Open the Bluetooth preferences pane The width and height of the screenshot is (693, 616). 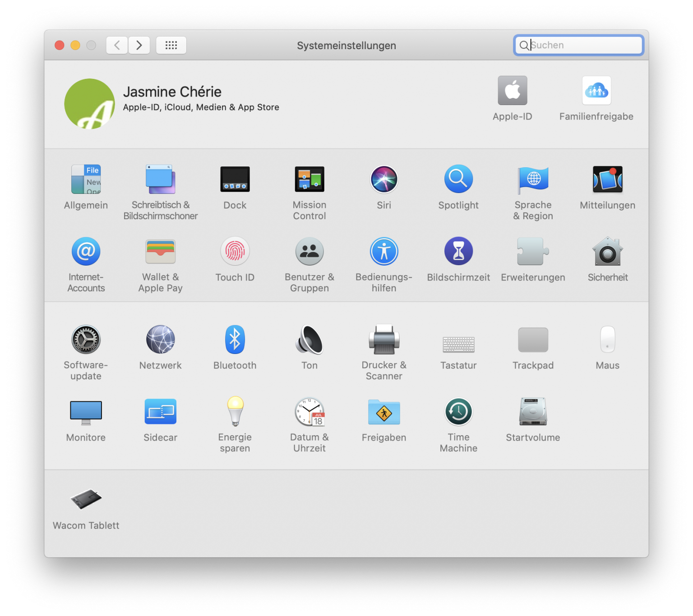click(235, 340)
